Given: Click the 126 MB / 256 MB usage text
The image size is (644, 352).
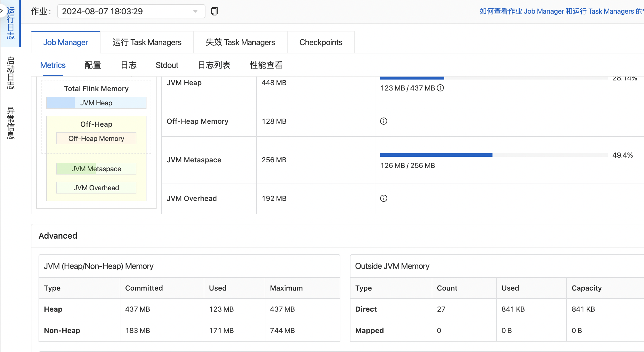Looking at the screenshot, I should coord(408,165).
